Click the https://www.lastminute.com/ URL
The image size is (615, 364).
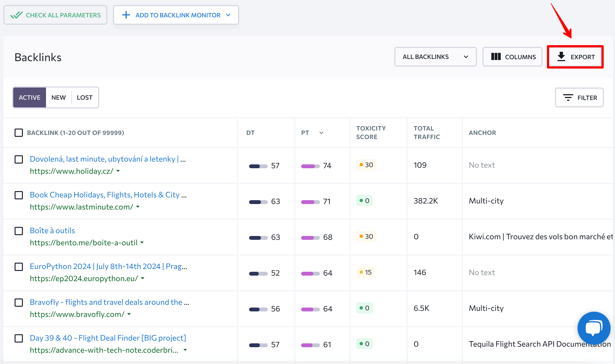82,207
